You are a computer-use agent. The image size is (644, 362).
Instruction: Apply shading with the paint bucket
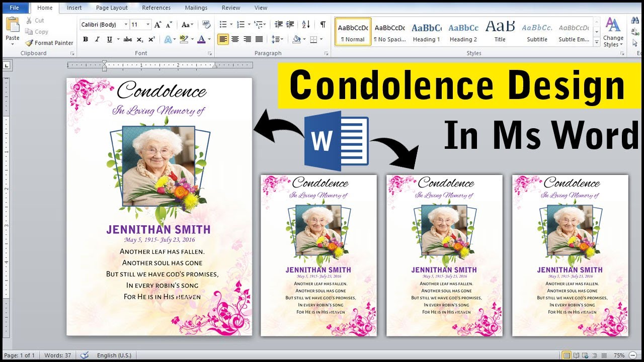coord(296,39)
